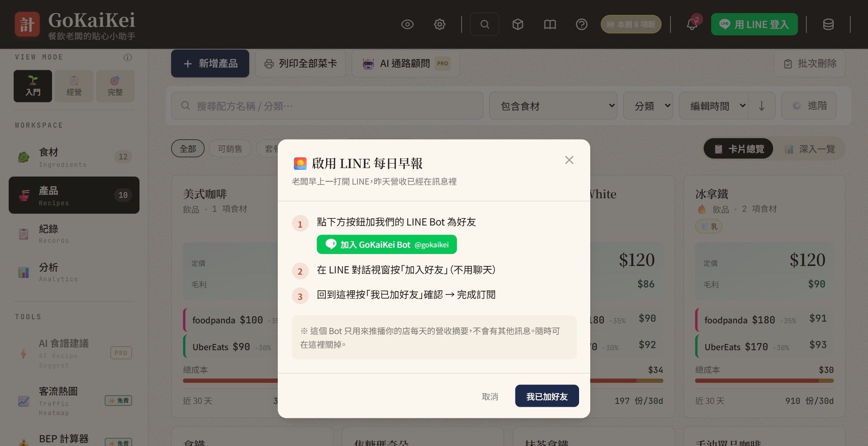
Task: Click the 10 count badge on 產品
Action: (123, 195)
